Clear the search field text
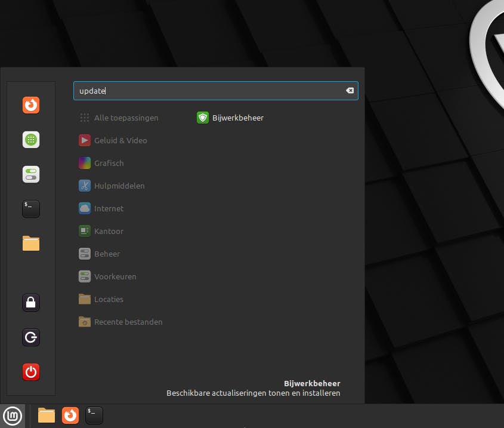 (x=350, y=91)
